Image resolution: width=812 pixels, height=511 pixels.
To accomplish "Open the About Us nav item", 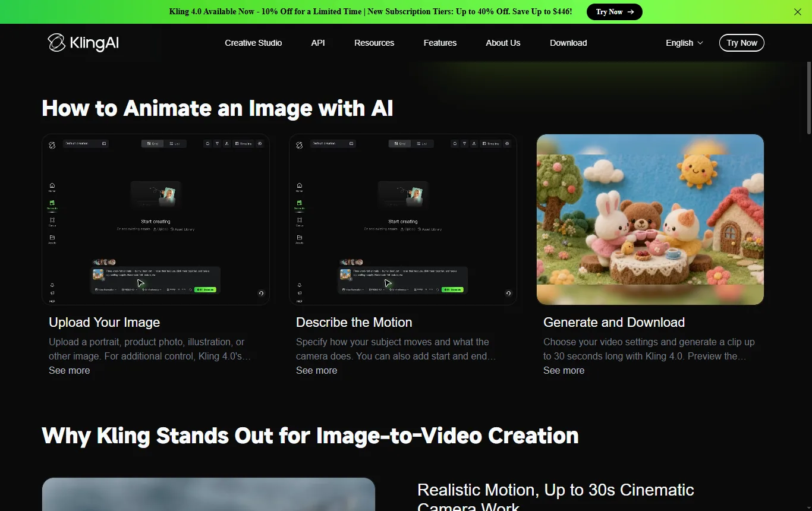I will coord(503,43).
